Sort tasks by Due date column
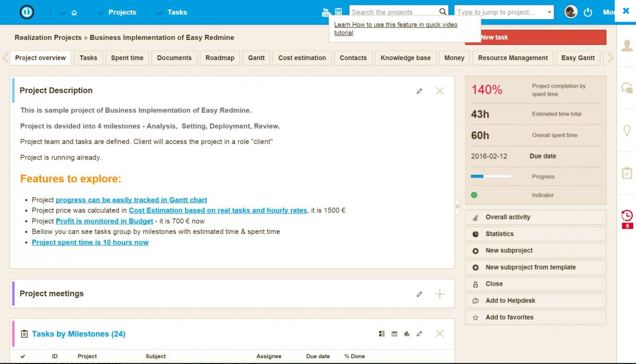 point(318,356)
